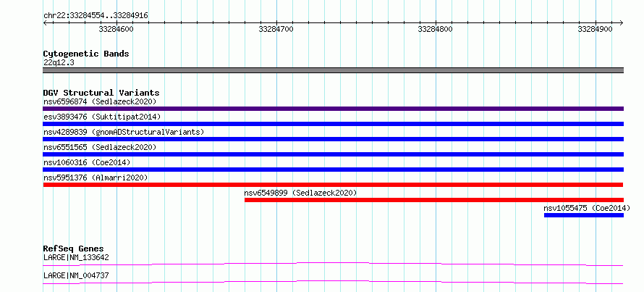644x292 pixels.
Task: Click the blue nsv4289839 variant bar
Action: point(333,139)
